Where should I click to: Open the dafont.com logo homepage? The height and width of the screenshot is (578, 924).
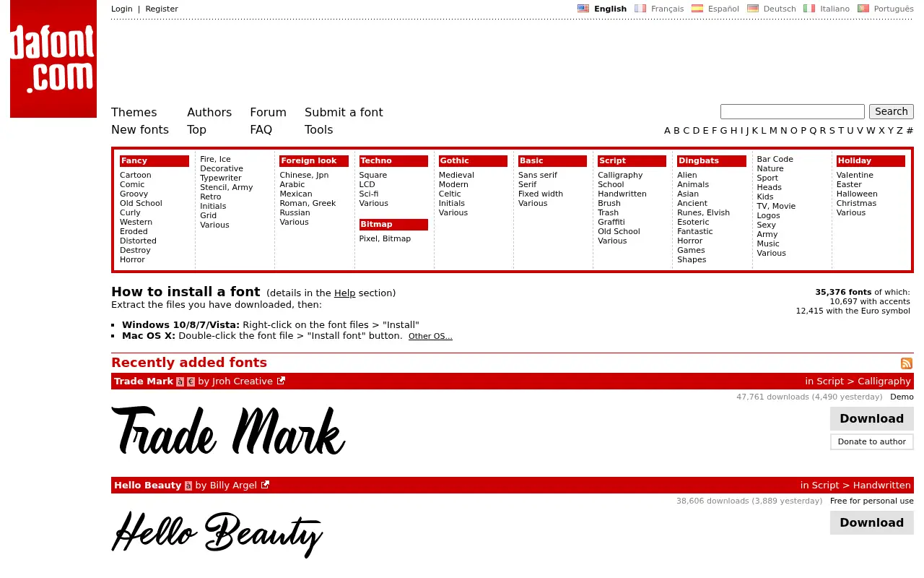53,59
